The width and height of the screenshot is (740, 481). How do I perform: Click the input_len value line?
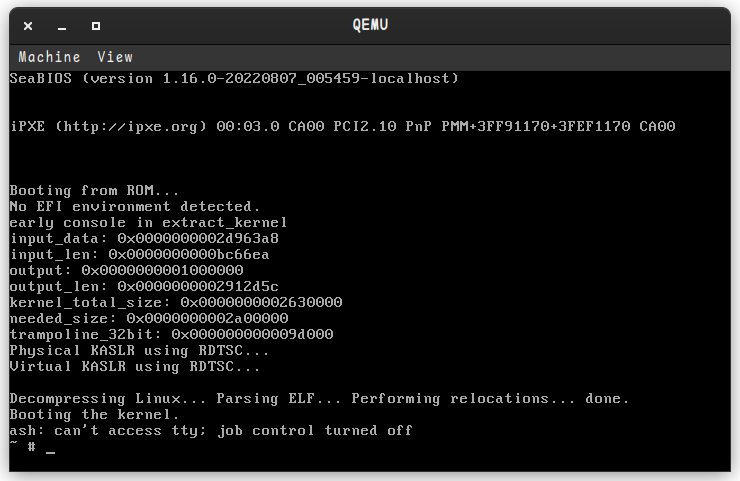[139, 254]
